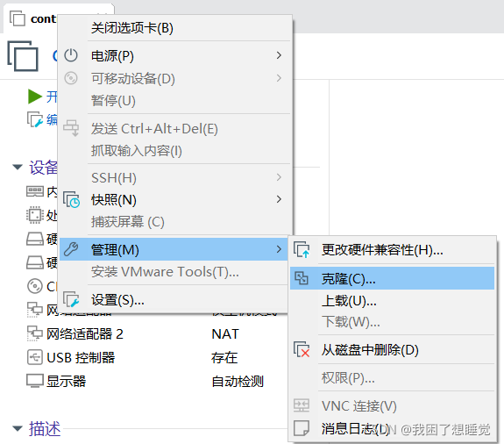Image resolution: width=504 pixels, height=444 pixels.
Task: Click the second hard disk icon
Action: point(35,262)
